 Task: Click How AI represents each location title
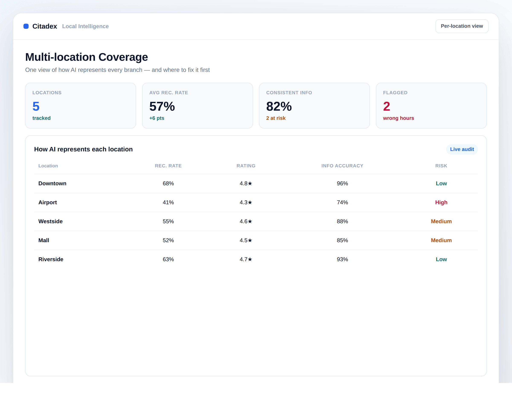pos(83,149)
